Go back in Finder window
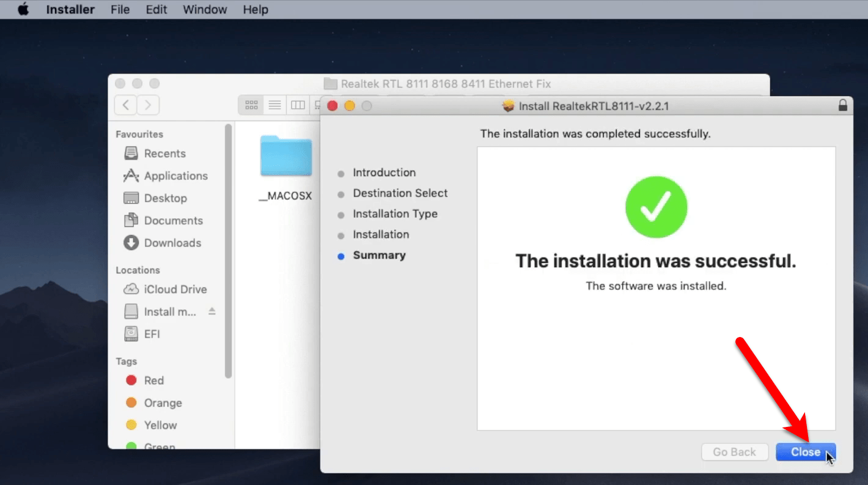The width and height of the screenshot is (868, 485). click(x=126, y=105)
